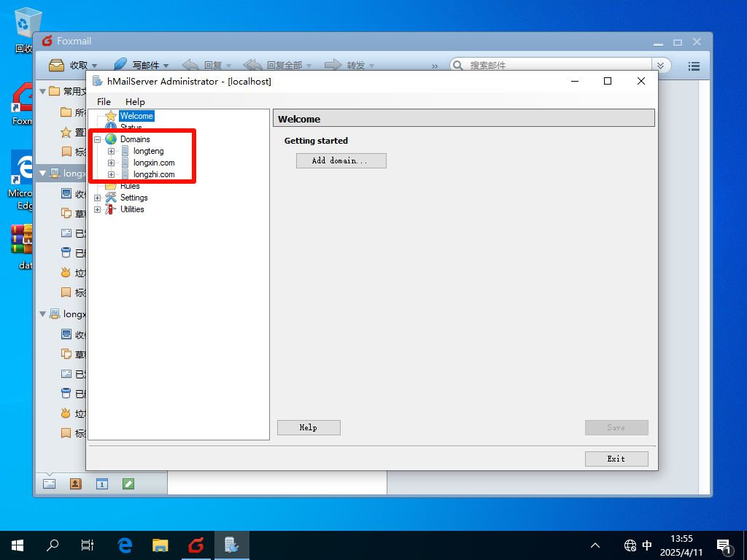747x560 pixels.
Task: Open the File menu in hMailServer Administrator
Action: pos(104,101)
